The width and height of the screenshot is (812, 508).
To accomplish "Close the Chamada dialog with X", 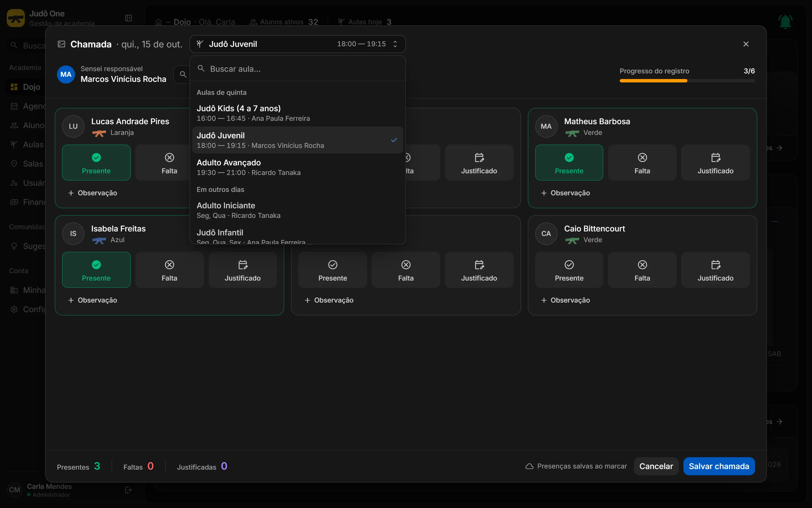I will click(746, 44).
